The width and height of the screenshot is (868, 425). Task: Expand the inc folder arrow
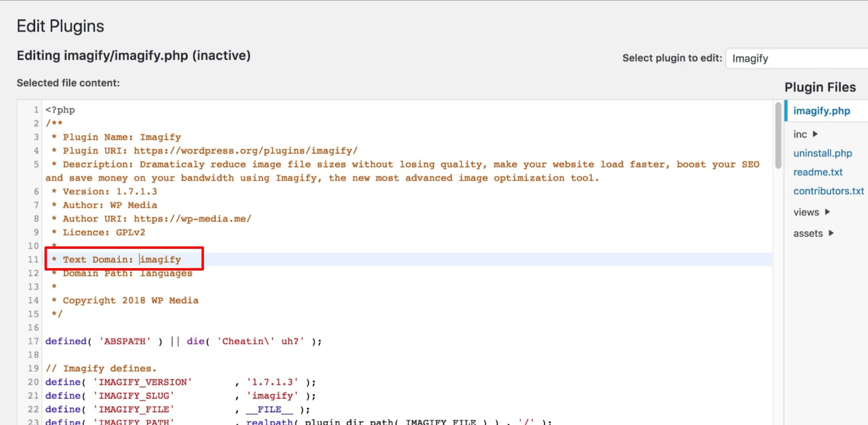coord(815,134)
